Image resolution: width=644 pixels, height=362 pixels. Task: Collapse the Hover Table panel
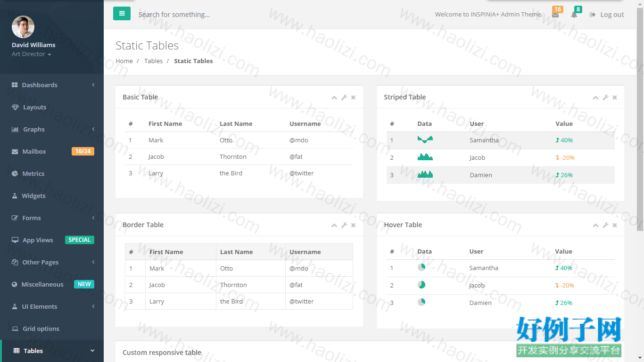pyautogui.click(x=595, y=225)
